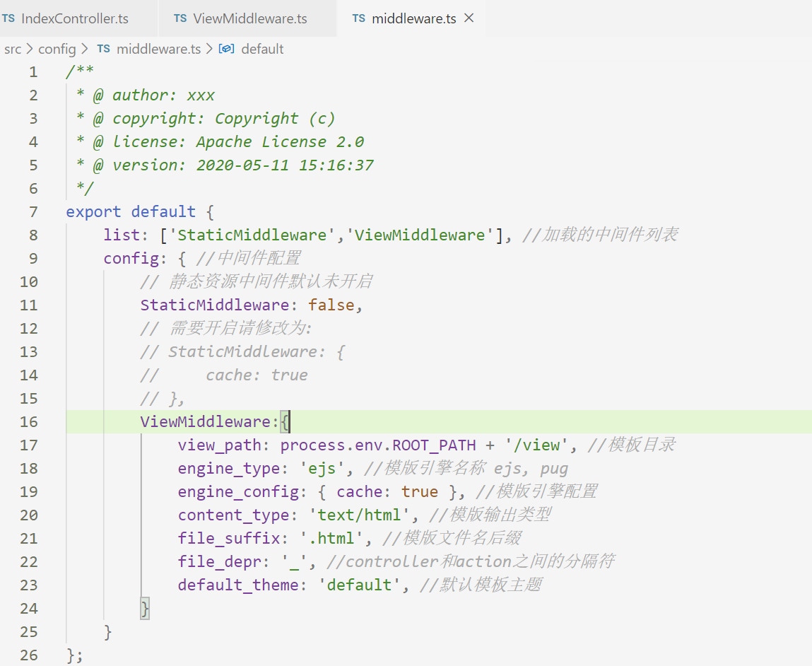812x666 pixels.
Task: Click the config key on line 9
Action: [131, 259]
